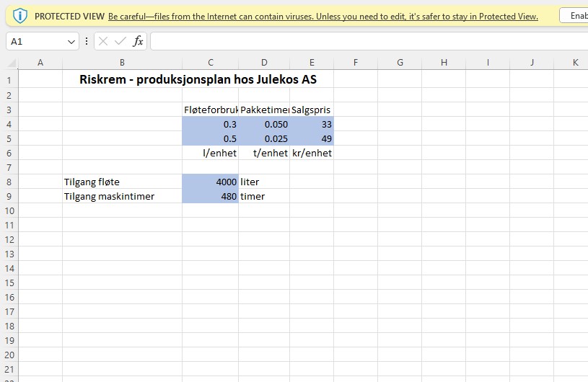Click the Enter checkmark formula bar icon
This screenshot has height=382, width=588.
tap(120, 41)
